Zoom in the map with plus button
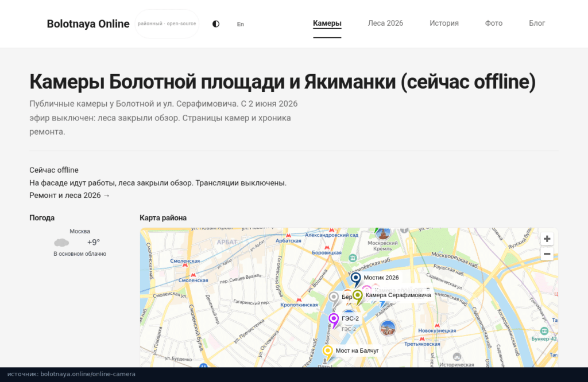Image resolution: width=588 pixels, height=382 pixels. pos(547,239)
